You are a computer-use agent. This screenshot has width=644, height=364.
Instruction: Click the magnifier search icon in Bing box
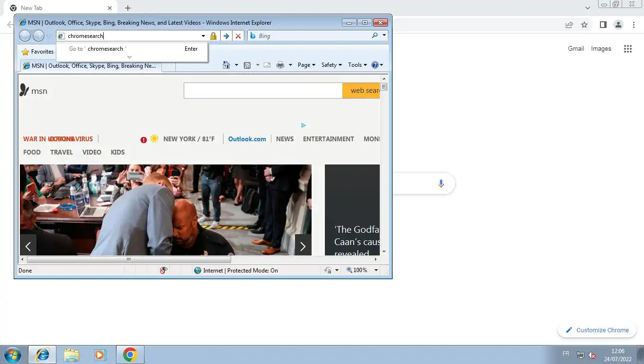pos(375,36)
